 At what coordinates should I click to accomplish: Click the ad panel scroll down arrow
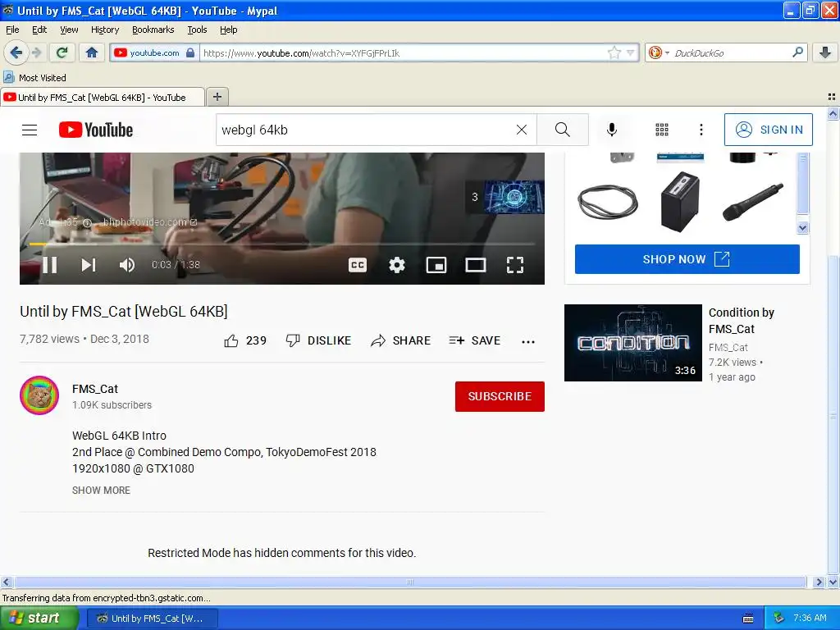point(802,228)
